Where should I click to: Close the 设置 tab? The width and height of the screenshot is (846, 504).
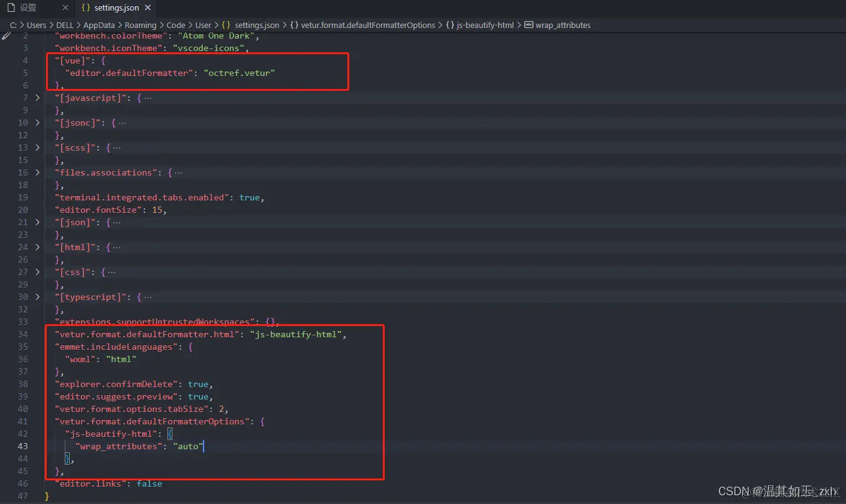tap(65, 7)
